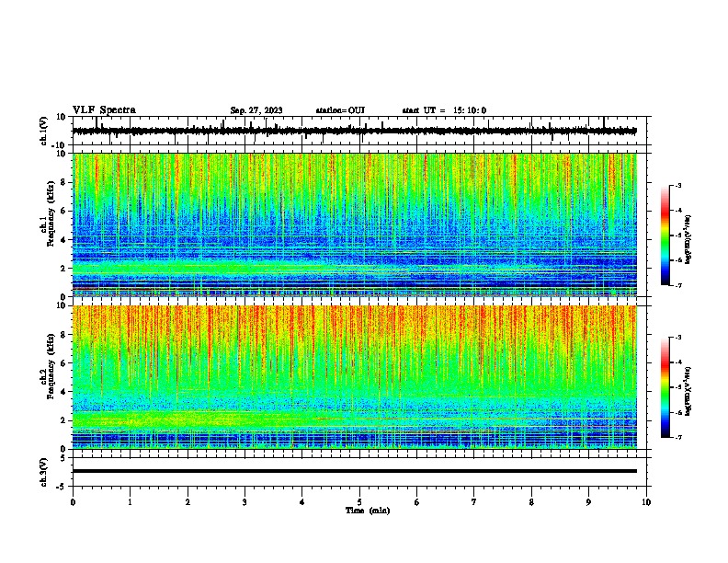Click time-axis tick label "4"
The height and width of the screenshot is (563, 728).
[302, 502]
